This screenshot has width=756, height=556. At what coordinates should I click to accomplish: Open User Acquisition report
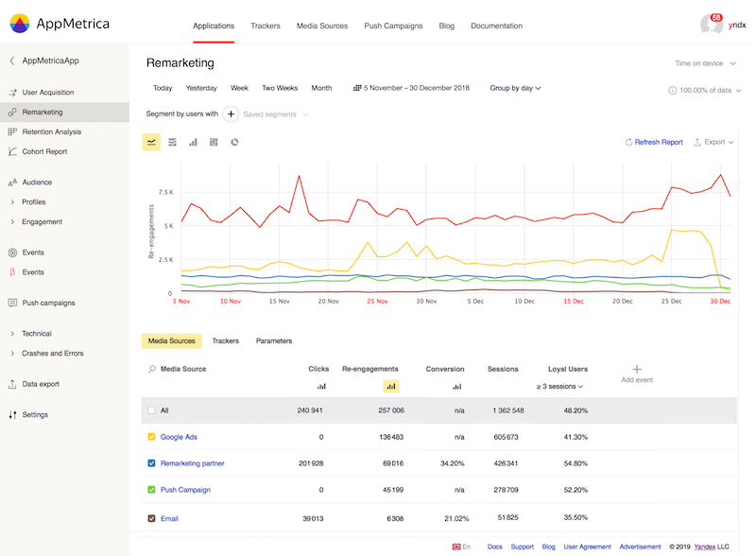(x=48, y=92)
